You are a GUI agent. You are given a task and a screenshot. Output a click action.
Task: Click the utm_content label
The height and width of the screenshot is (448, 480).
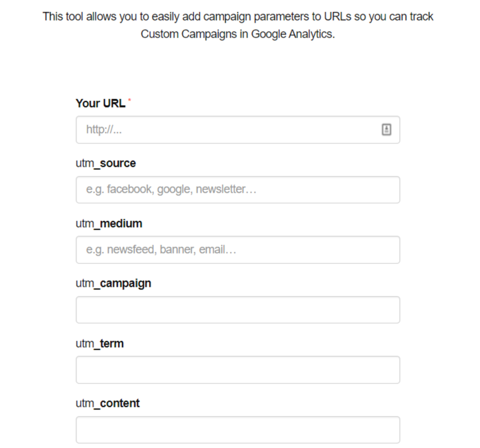pyautogui.click(x=108, y=404)
